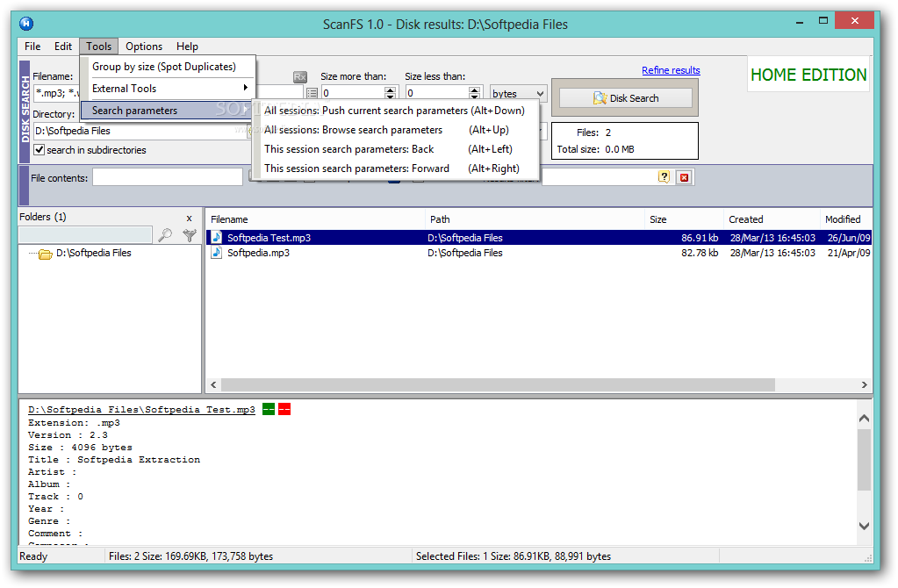
Task: Choose This session search parameters: Forward
Action: (395, 169)
